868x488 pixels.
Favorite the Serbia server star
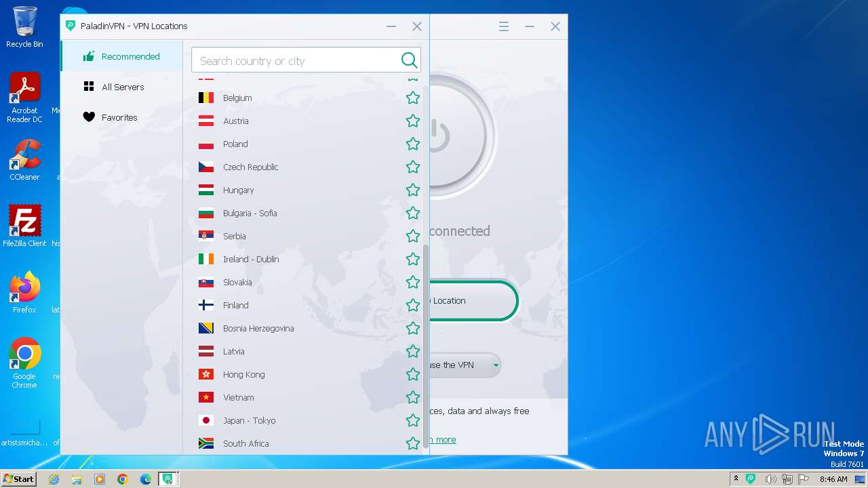click(x=412, y=236)
